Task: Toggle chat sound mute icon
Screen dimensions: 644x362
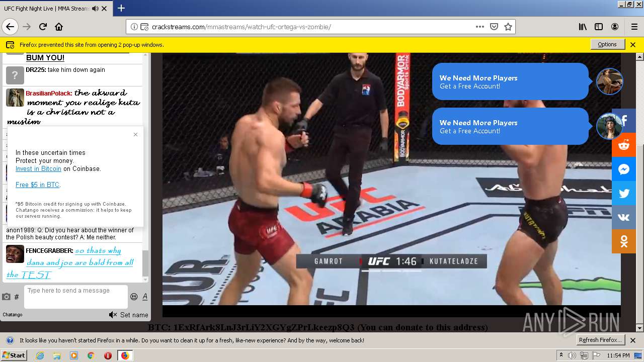Action: click(x=113, y=315)
